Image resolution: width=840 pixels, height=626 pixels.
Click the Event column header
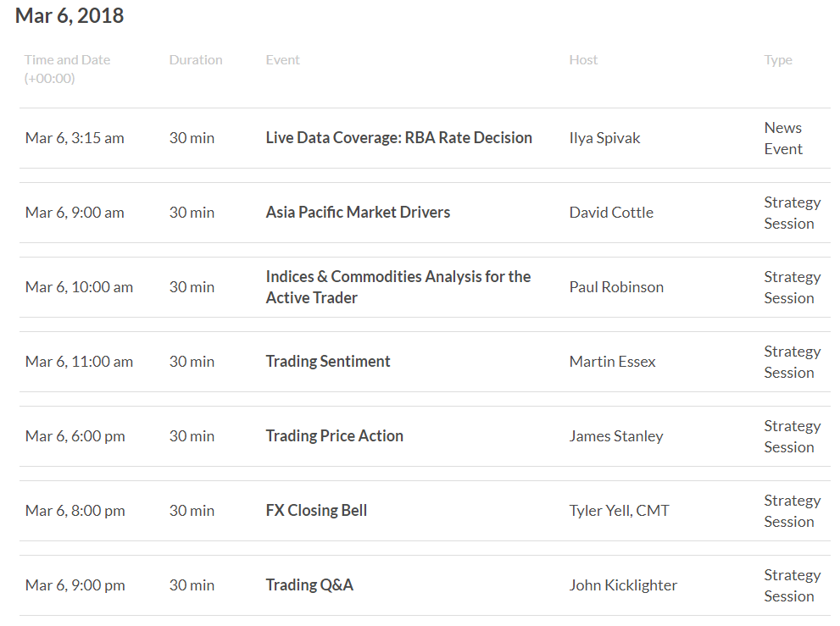coord(282,60)
